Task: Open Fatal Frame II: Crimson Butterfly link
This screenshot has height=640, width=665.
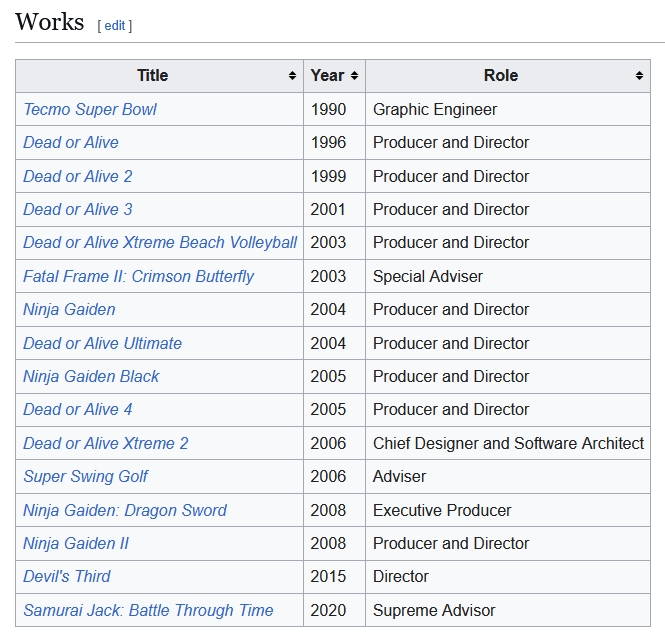Action: coord(138,277)
